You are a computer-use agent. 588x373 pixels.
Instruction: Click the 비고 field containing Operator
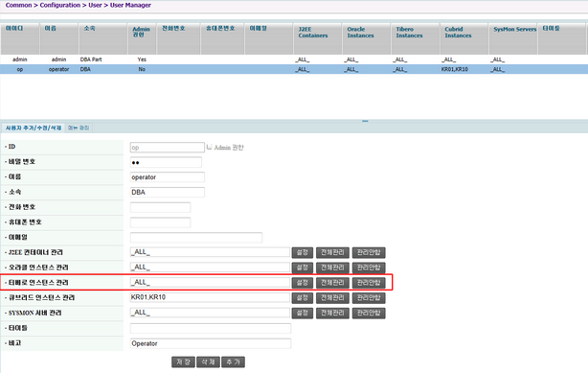point(211,343)
